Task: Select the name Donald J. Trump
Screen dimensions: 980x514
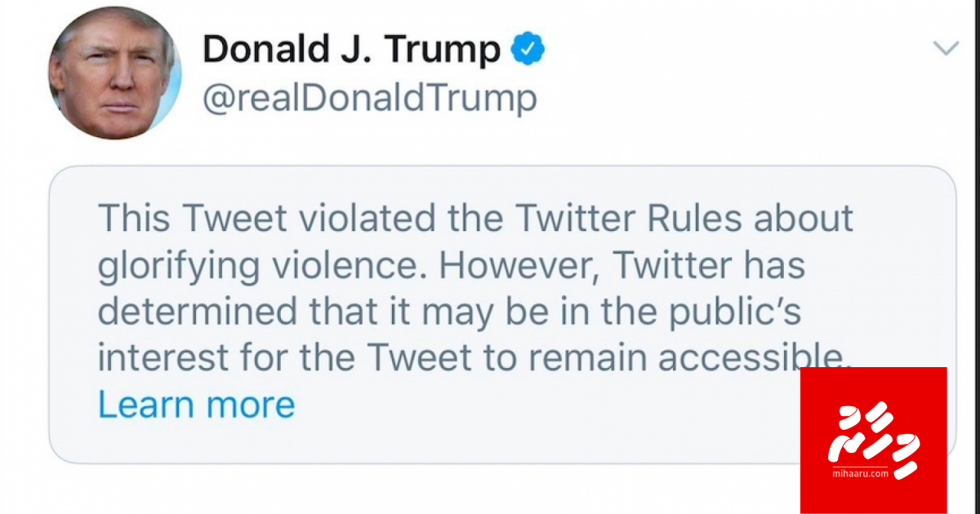Action: point(351,47)
